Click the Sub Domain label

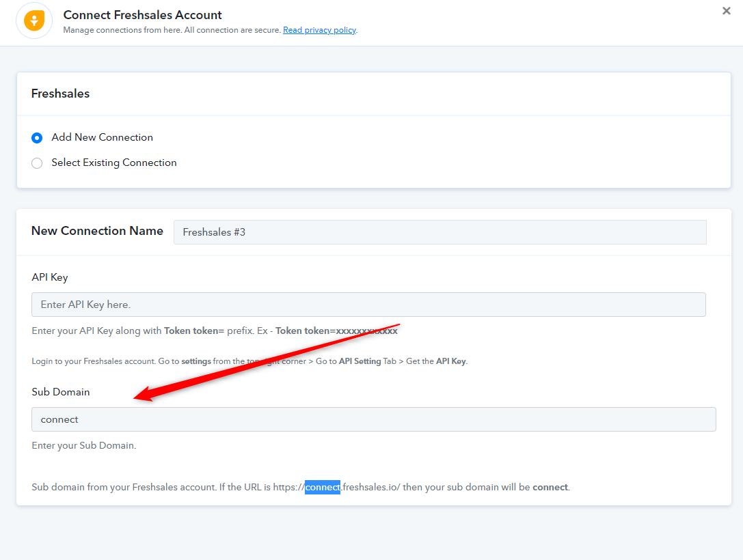61,392
